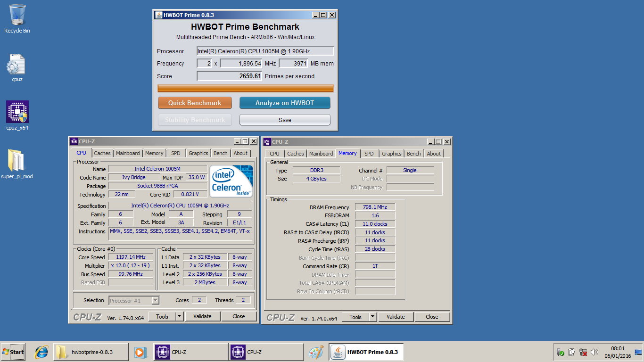Open SPD tab in left CPU-Z window
The width and height of the screenshot is (644, 362).
pyautogui.click(x=176, y=153)
